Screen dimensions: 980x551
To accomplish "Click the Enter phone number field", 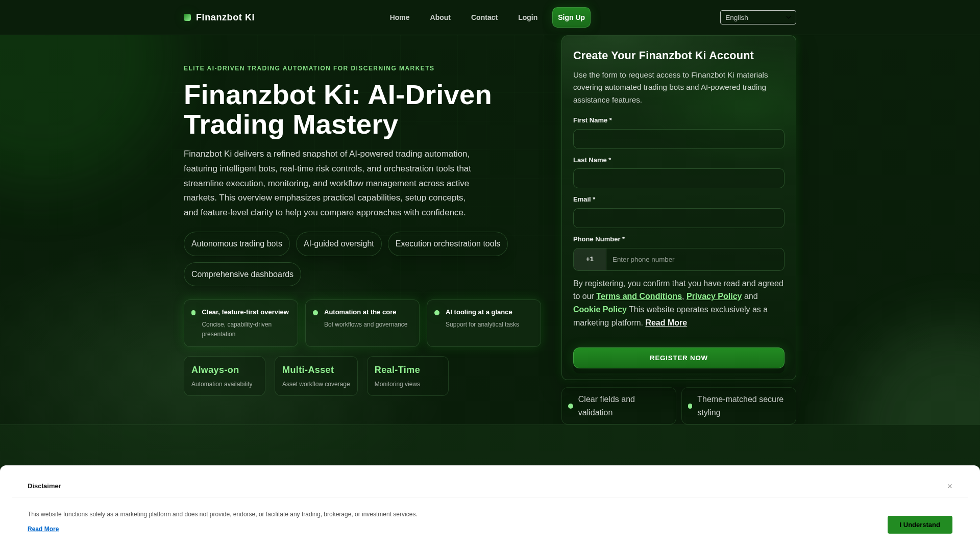I will tap(695, 259).
